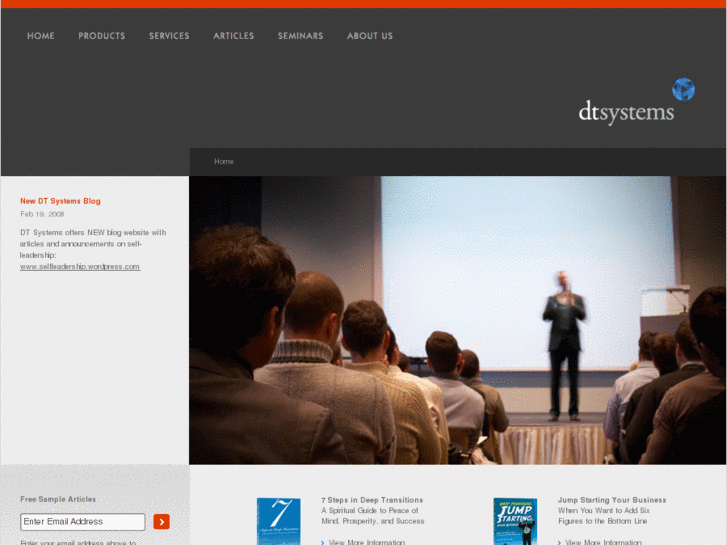
Task: Go to the SERVICES navigation item
Action: tap(169, 36)
